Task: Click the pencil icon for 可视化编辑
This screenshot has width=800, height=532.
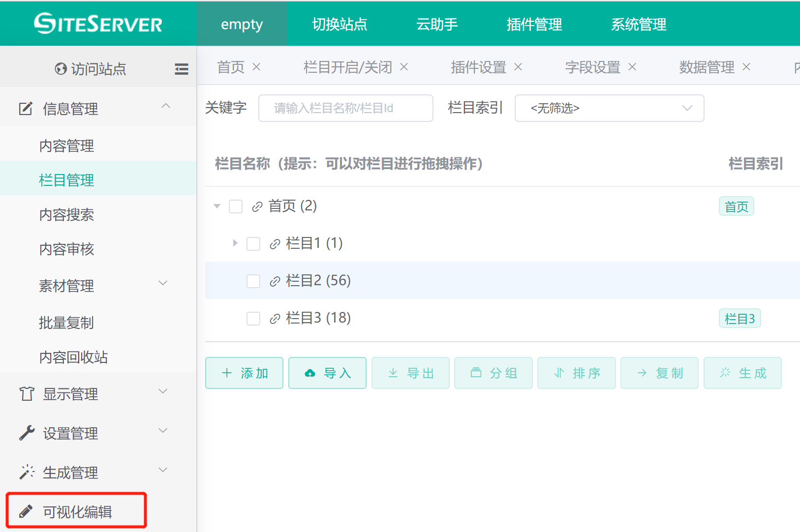Action: point(26,512)
